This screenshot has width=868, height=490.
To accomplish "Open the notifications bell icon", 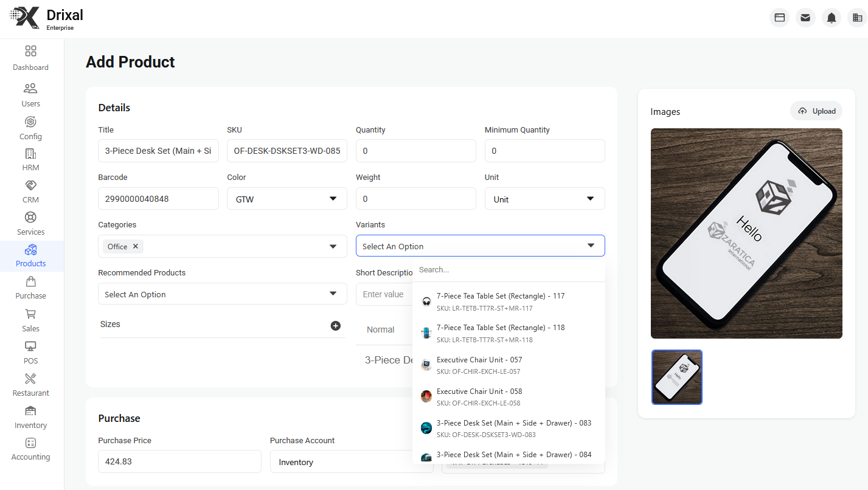I will coord(832,18).
